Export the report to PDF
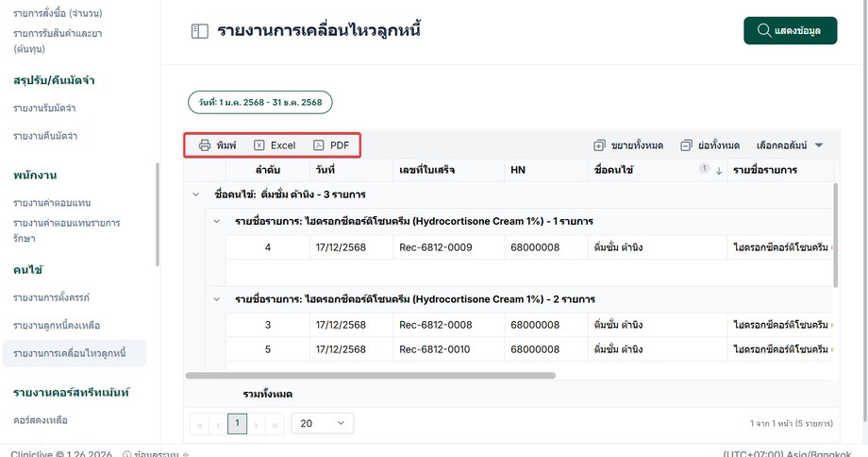Screen dimensions: 868x457 pos(331,145)
